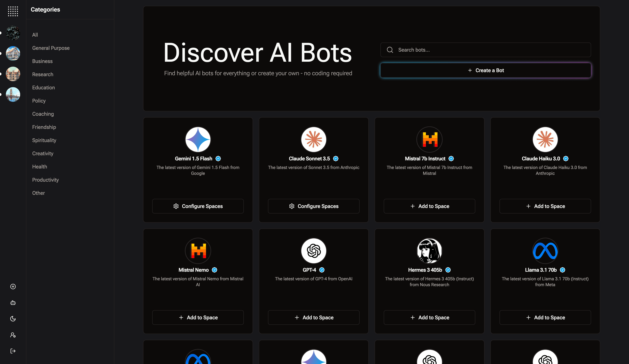Add Hermes 3 405b to Space
629x364 pixels.
(429, 317)
